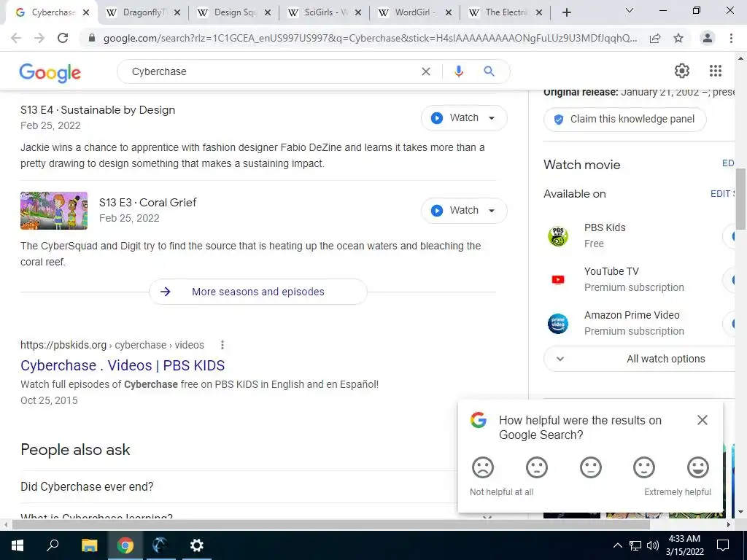
Task: Click the volume speaker tray icon
Action: (x=653, y=545)
